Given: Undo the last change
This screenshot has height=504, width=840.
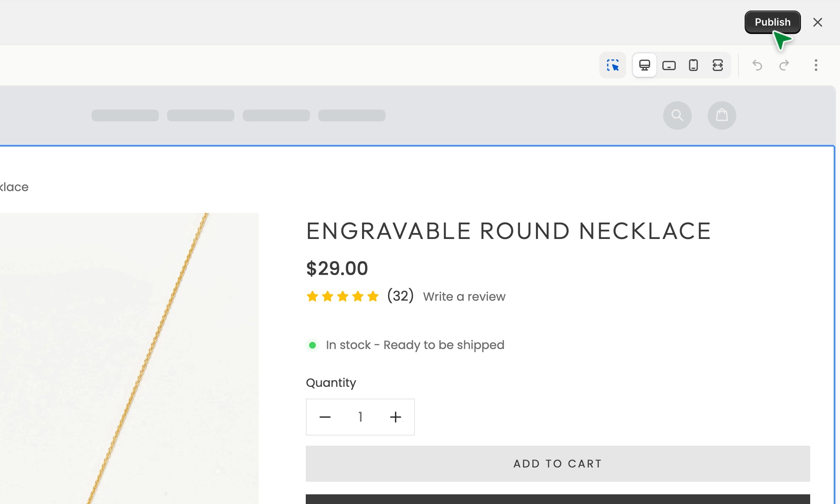Looking at the screenshot, I should pyautogui.click(x=757, y=66).
